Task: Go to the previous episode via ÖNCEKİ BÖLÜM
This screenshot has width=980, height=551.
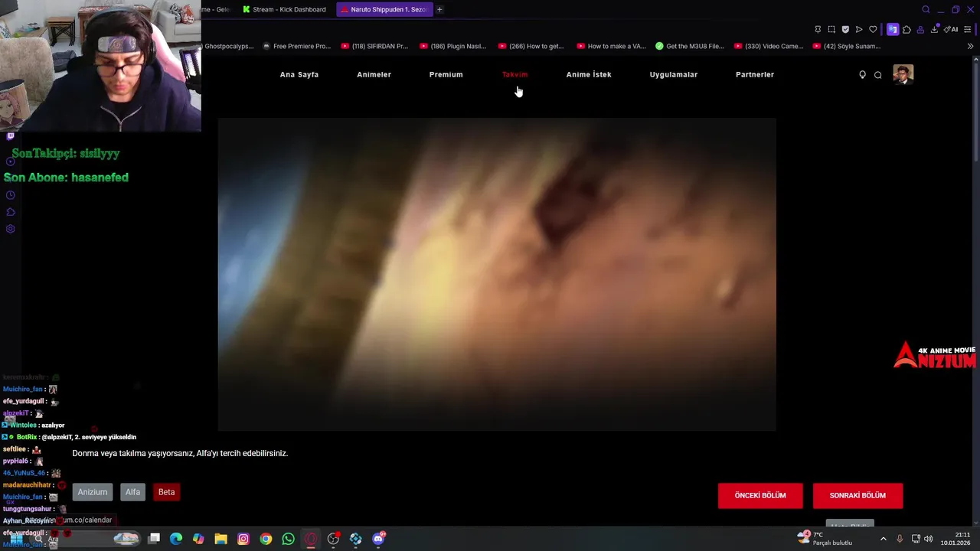Action: click(760, 496)
